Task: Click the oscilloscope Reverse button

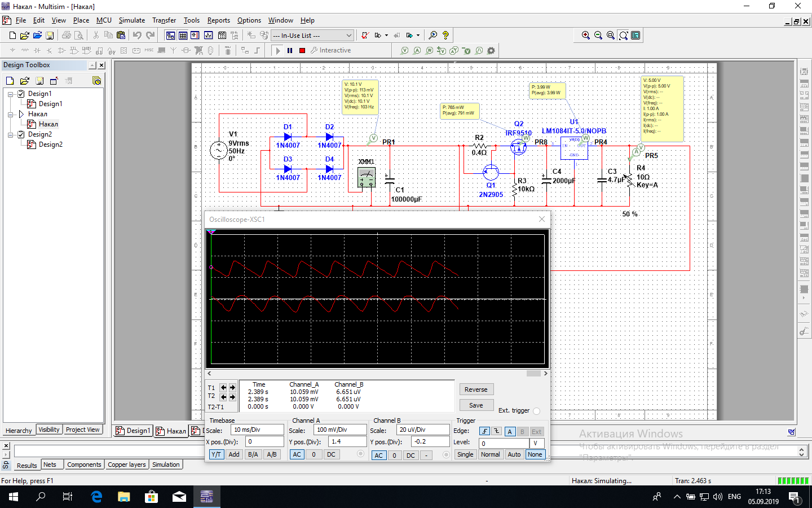Action: 476,389
